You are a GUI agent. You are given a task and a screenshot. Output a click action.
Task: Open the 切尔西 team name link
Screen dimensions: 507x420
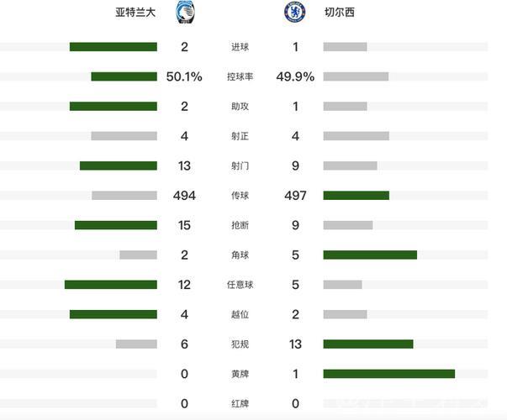[337, 13]
